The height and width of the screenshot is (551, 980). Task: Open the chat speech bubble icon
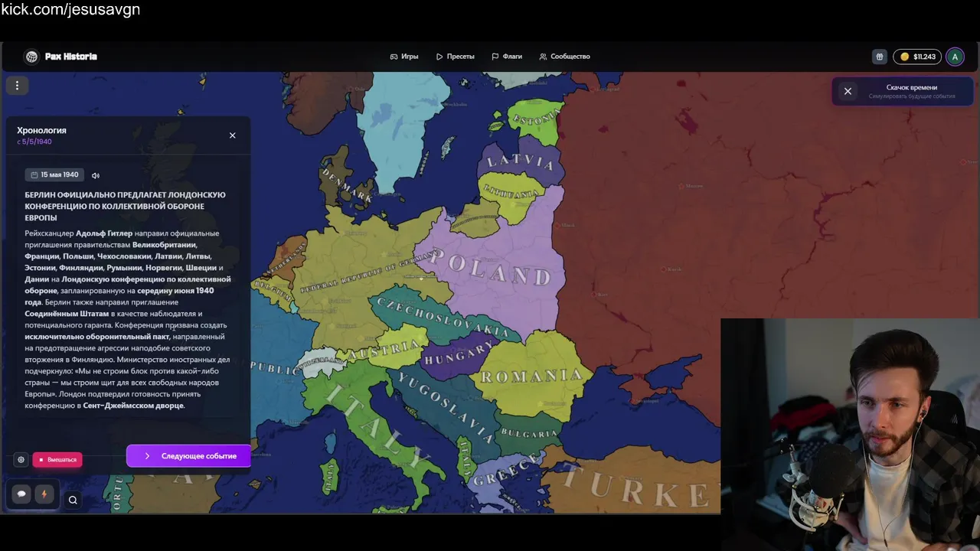click(21, 494)
